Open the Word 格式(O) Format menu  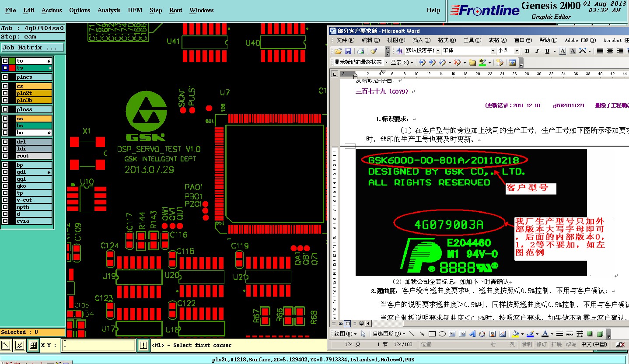coord(447,40)
